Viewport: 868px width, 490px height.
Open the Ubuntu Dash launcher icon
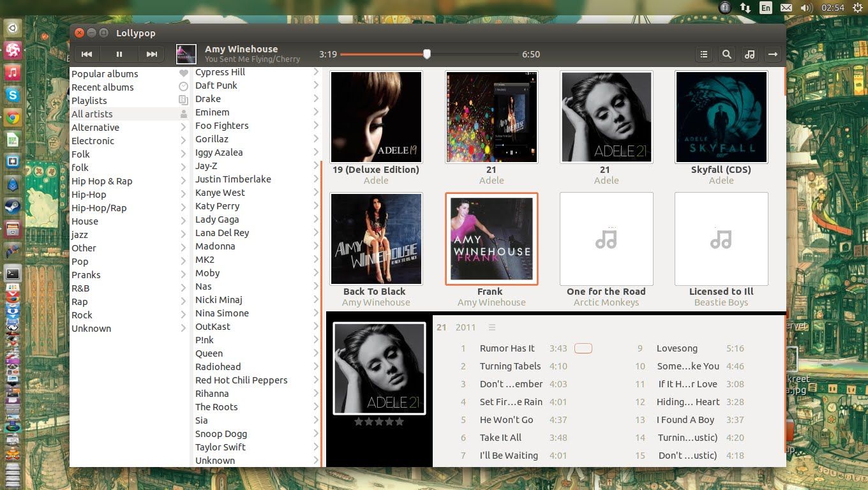coord(13,27)
